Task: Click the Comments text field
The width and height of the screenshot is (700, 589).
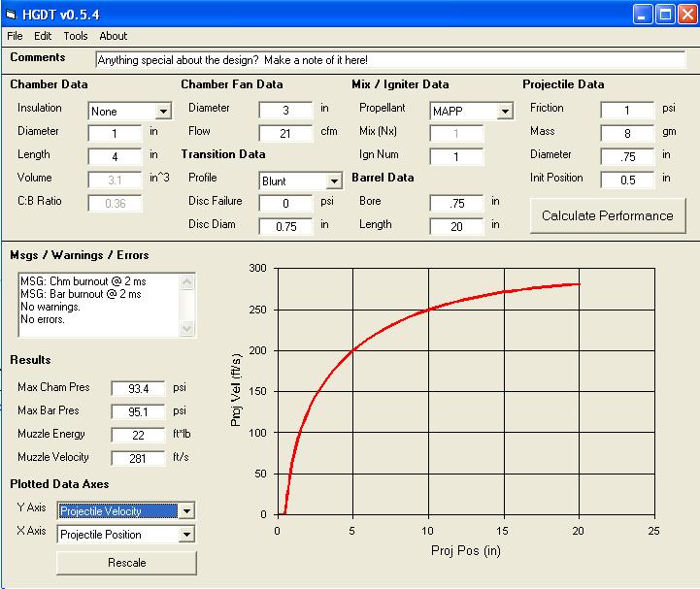Action: (389, 60)
